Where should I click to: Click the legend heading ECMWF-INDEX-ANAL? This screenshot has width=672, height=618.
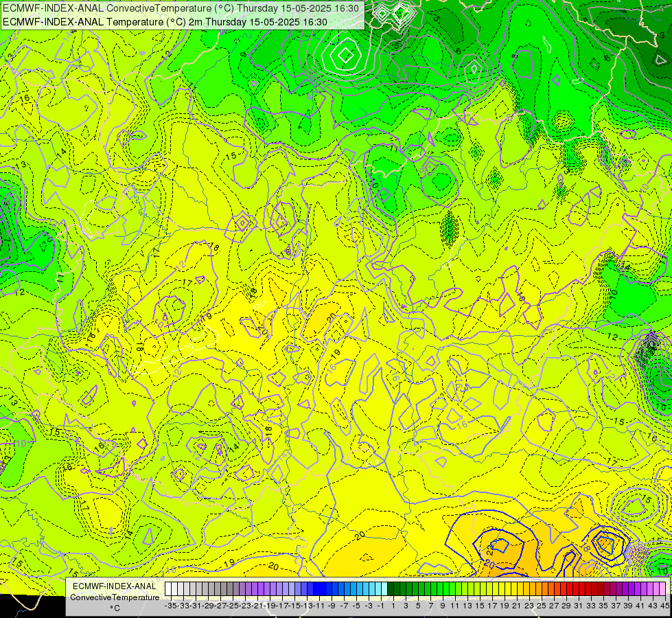tap(115, 586)
